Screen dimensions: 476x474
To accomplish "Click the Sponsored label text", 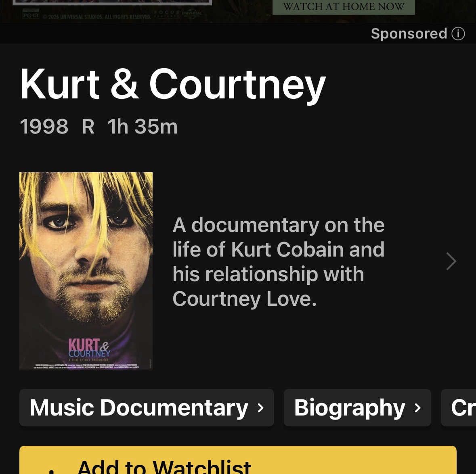I will point(409,33).
